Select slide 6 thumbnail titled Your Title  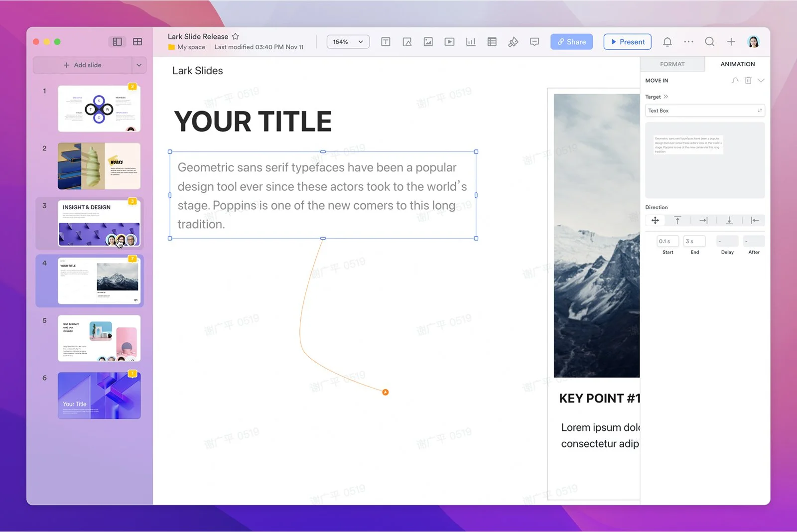pos(99,396)
